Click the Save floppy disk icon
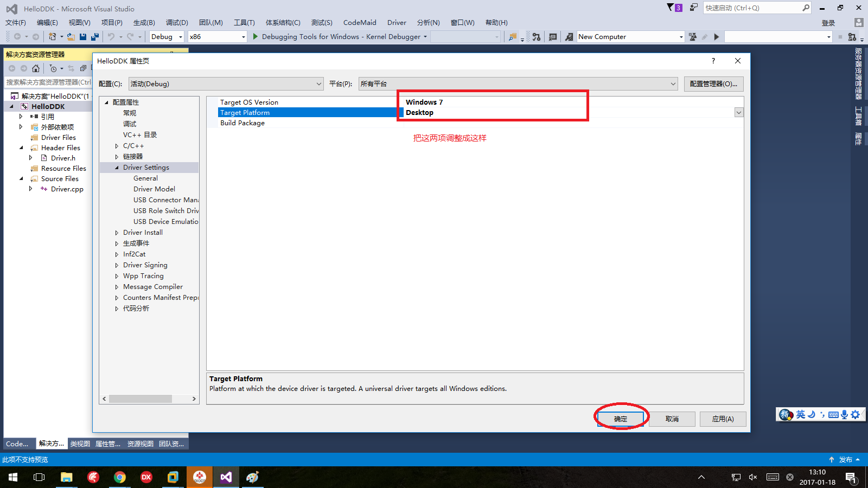This screenshot has width=868, height=488. (83, 37)
